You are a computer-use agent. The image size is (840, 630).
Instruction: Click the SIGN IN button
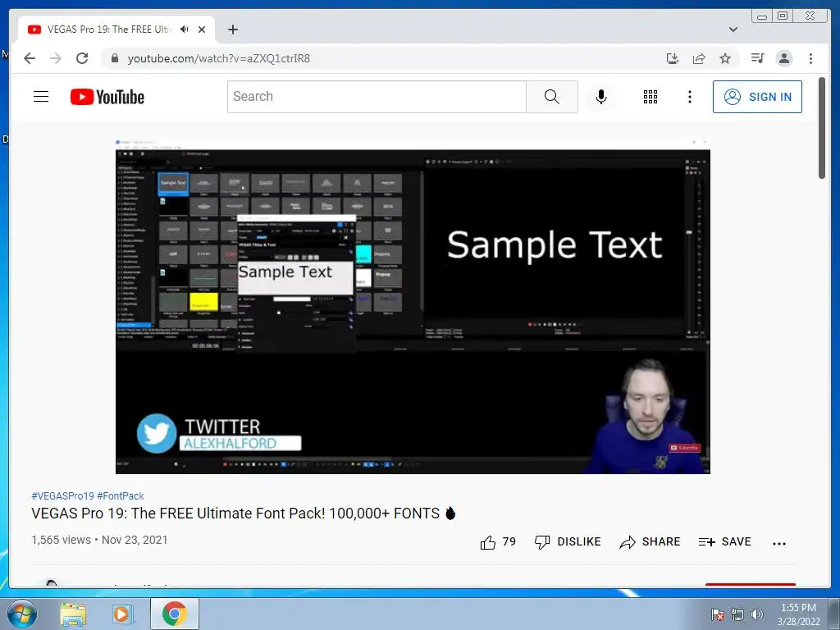coord(757,97)
